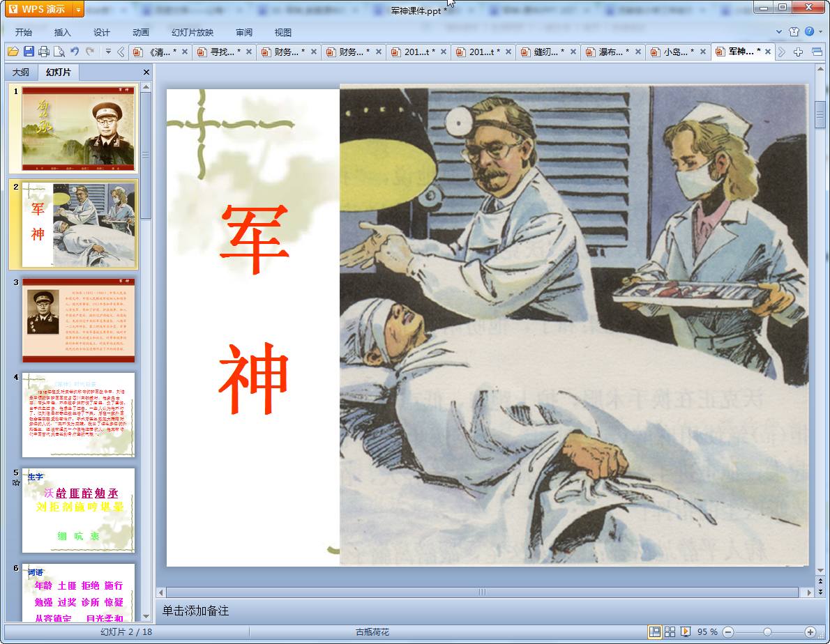The width and height of the screenshot is (830, 644).
Task: Open the 幻灯片放映 menu tab
Action: [192, 32]
